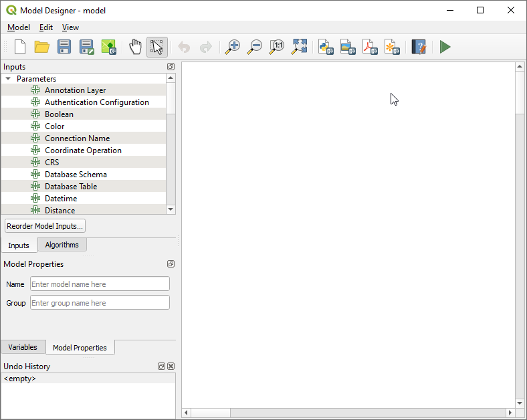This screenshot has height=420, width=527.
Task: Collapse the Parameters tree group
Action: [8, 79]
